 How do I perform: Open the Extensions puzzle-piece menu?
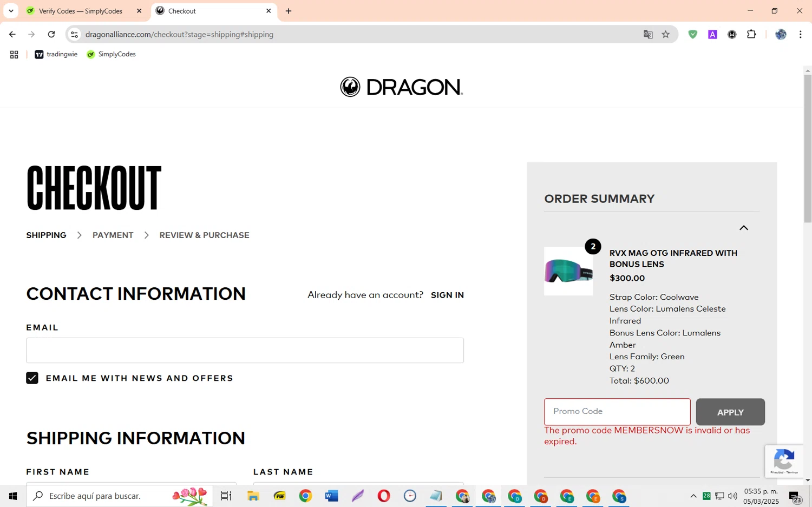(751, 34)
